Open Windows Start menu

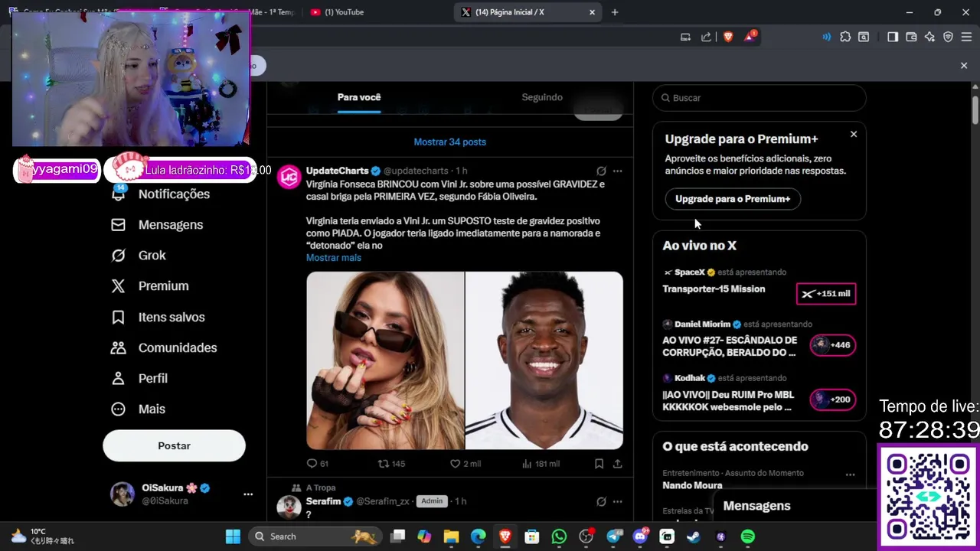[x=233, y=536]
